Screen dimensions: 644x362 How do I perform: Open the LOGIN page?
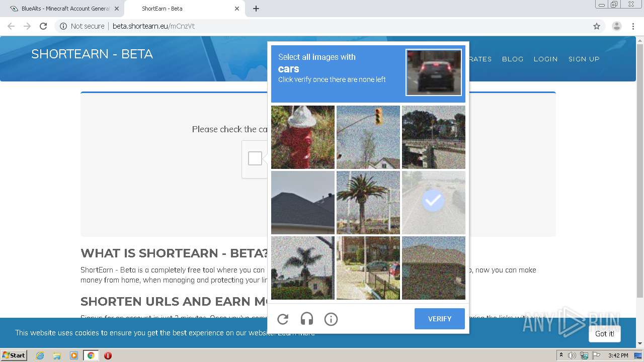(x=545, y=59)
